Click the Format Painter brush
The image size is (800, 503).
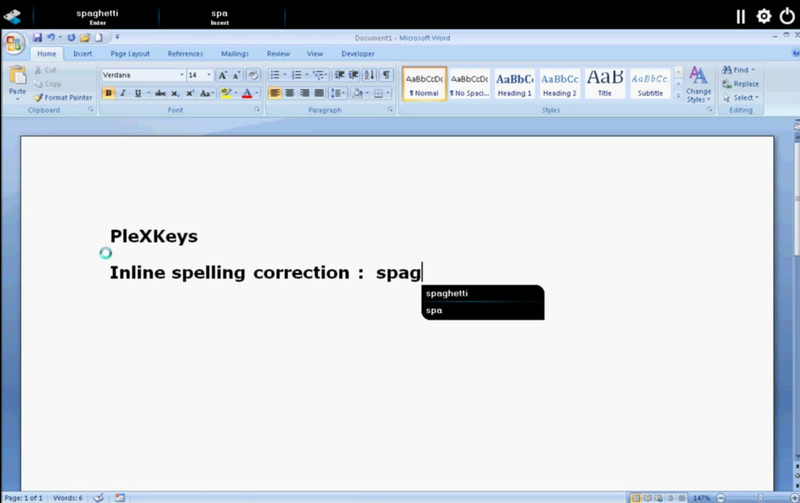pyautogui.click(x=39, y=98)
